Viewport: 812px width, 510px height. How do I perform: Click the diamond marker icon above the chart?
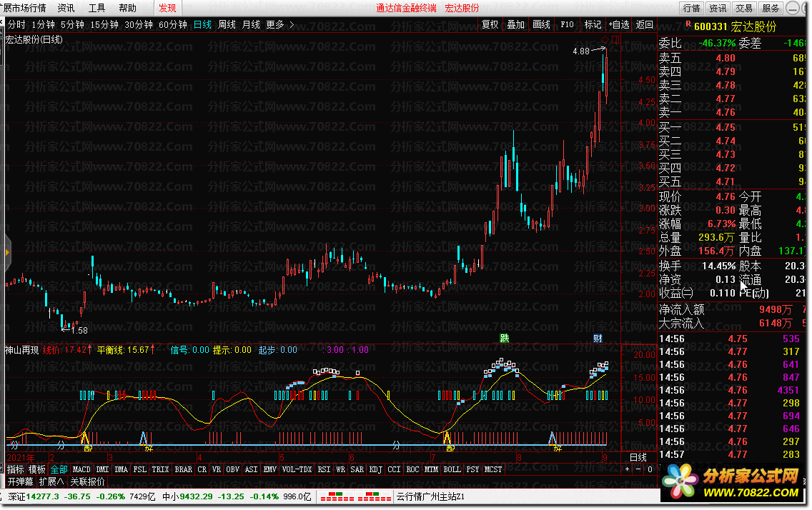click(x=605, y=40)
